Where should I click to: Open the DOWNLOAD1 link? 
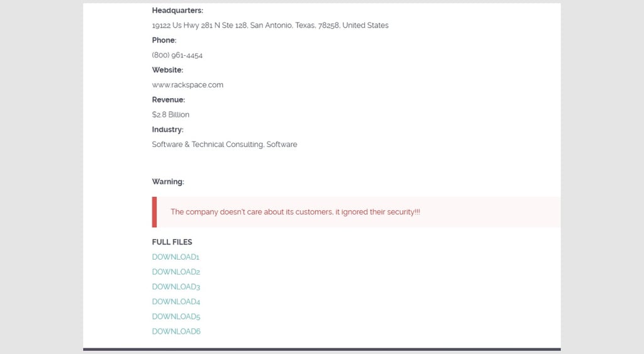point(175,257)
